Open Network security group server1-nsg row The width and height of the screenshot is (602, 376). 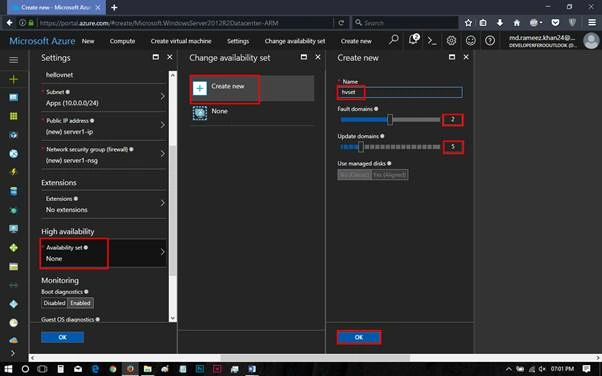[x=104, y=155]
